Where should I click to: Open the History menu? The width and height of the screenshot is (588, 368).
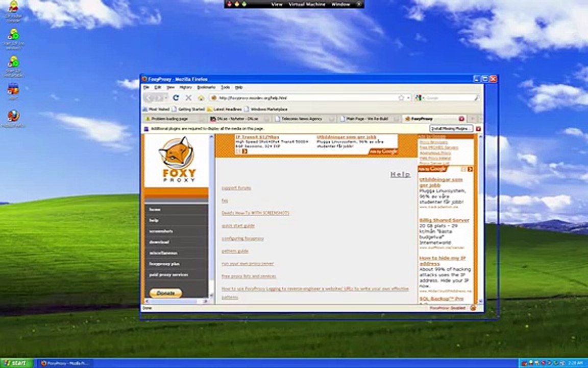click(x=186, y=87)
